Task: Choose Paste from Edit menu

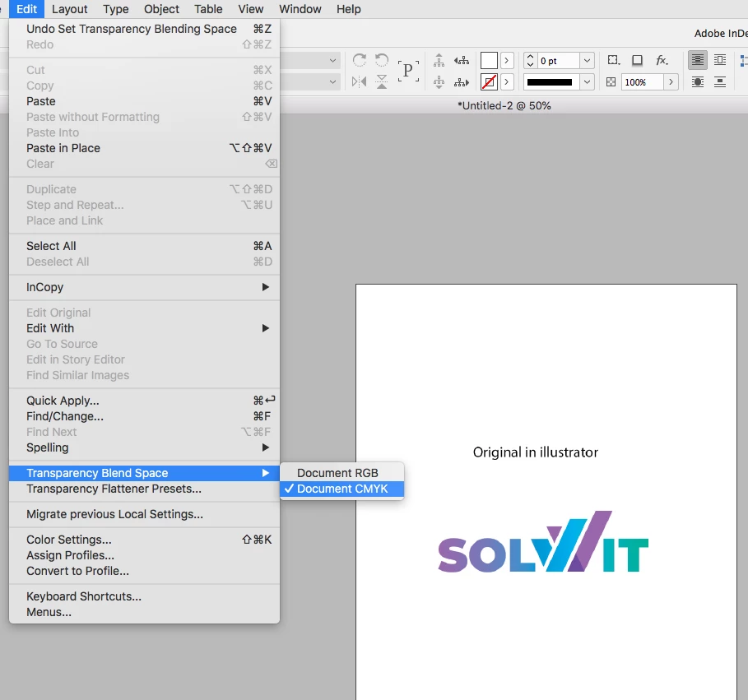Action: point(144,101)
